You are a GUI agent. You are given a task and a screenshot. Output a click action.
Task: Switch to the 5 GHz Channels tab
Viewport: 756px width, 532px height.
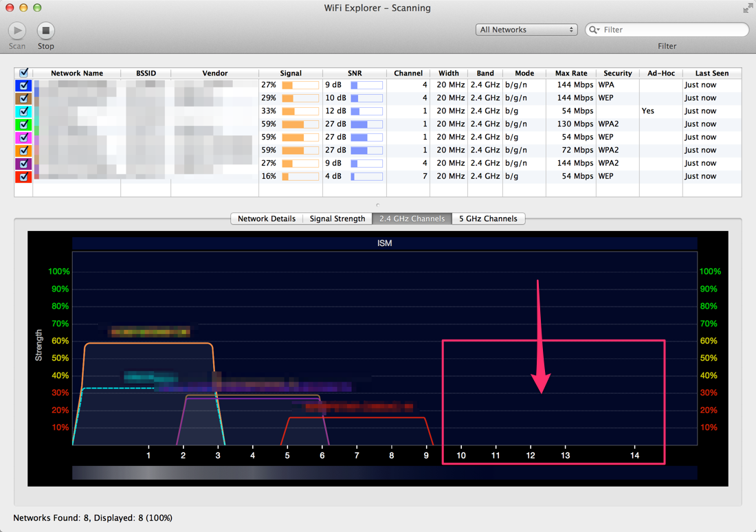(x=488, y=219)
